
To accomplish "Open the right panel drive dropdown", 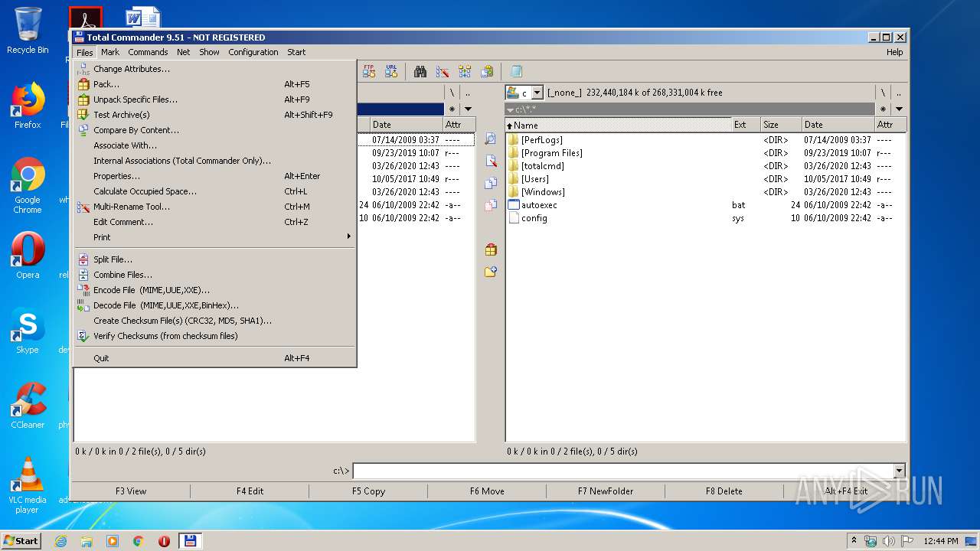I will (537, 93).
